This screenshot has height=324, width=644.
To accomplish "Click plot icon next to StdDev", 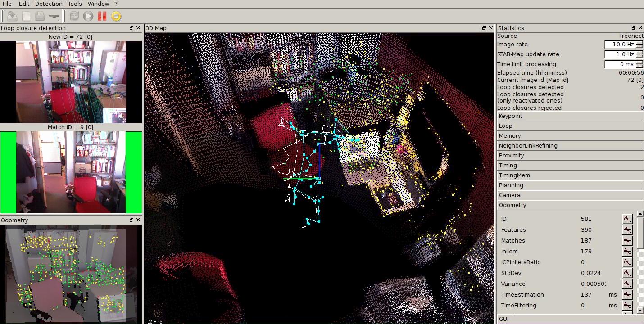I will click(x=627, y=273).
